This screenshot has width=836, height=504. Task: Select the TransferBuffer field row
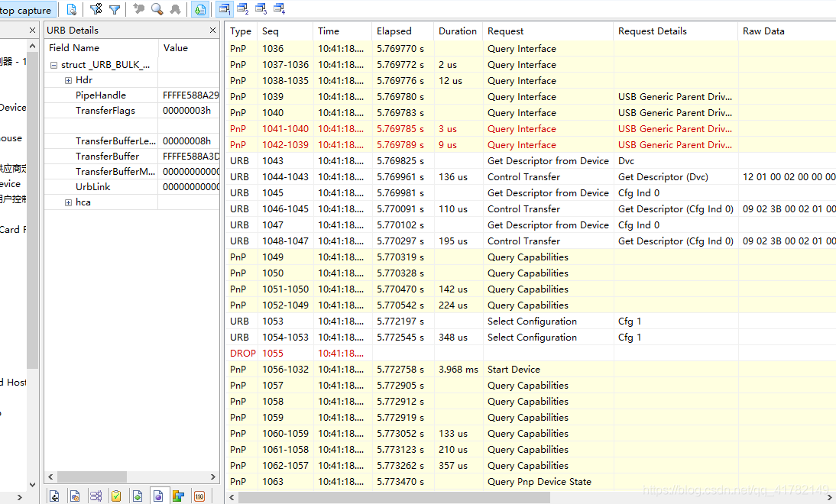(131, 157)
